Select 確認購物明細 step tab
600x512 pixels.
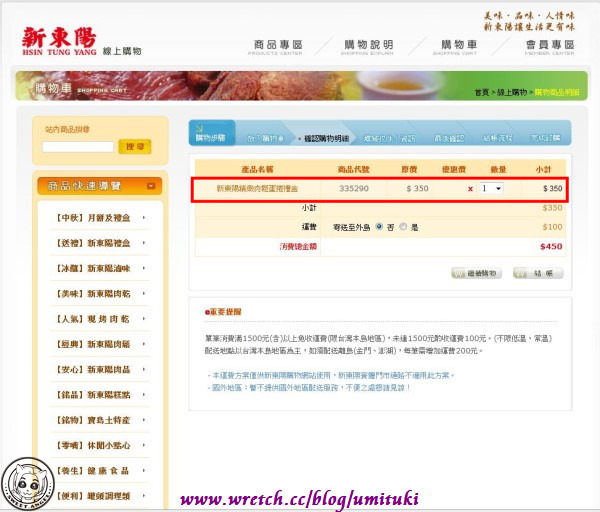tap(326, 138)
